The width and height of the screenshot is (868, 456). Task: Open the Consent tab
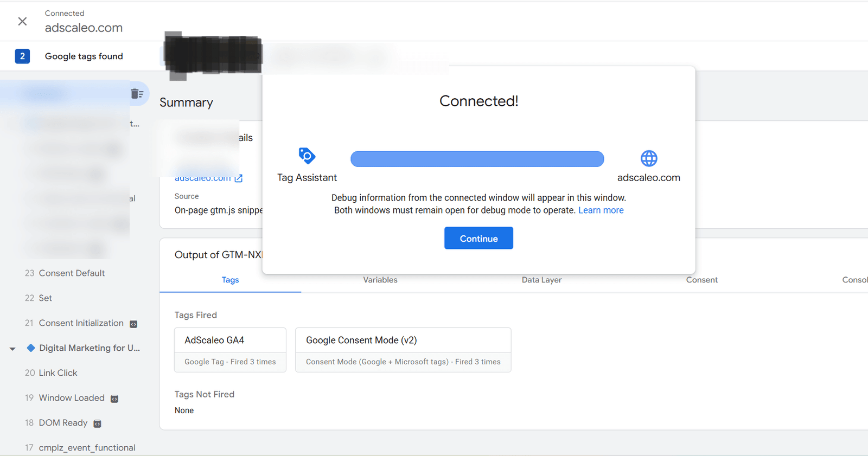click(701, 280)
